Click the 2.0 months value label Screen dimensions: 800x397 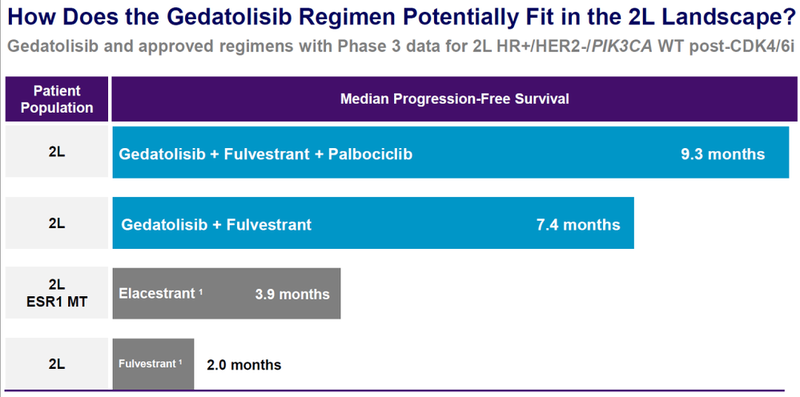pyautogui.click(x=244, y=365)
